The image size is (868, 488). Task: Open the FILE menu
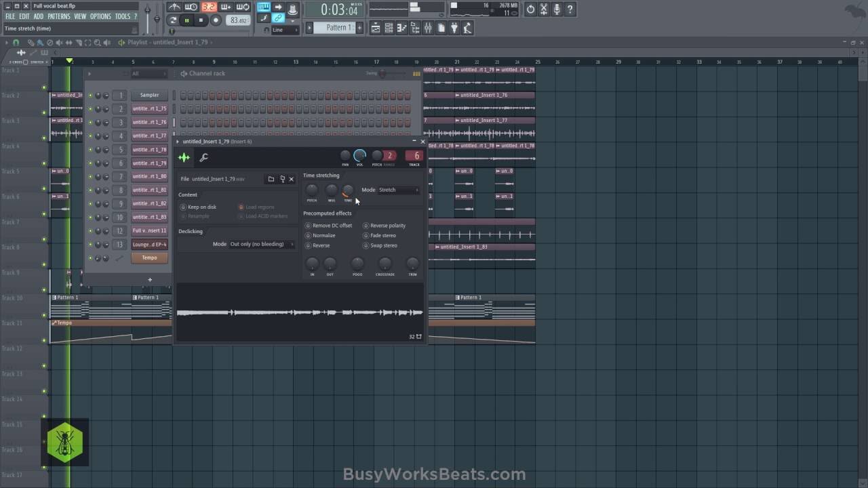(x=10, y=16)
